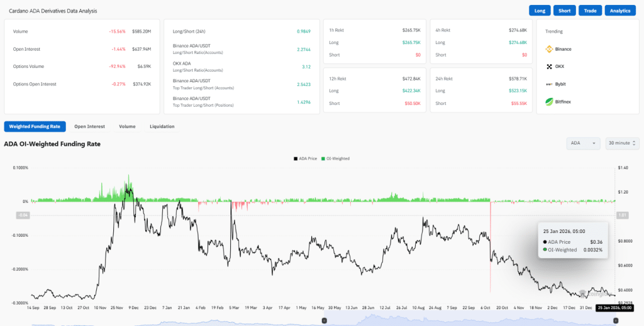Click the Bitfinex logo icon in Trending
This screenshot has height=326, width=644.
point(549,101)
